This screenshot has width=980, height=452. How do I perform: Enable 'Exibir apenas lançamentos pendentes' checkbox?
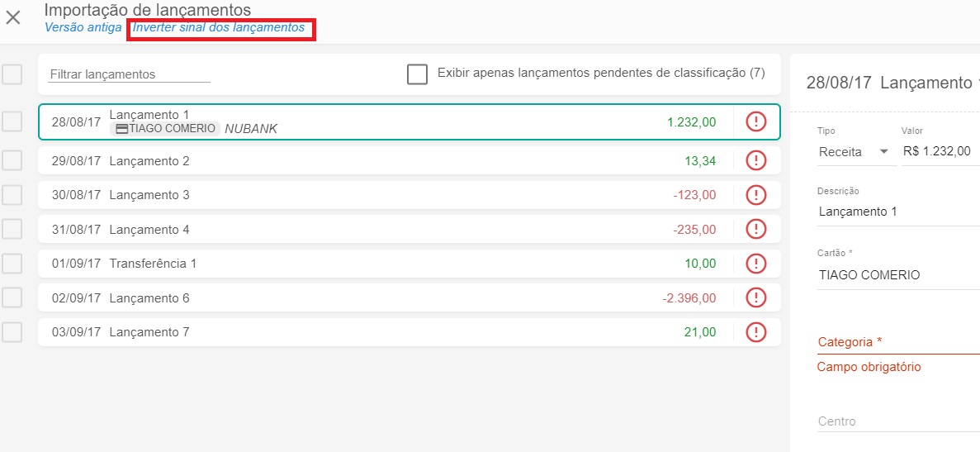[x=417, y=74]
